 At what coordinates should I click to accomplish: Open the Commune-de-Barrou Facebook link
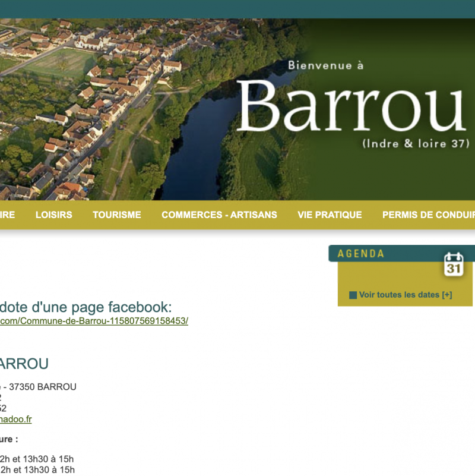[94, 321]
